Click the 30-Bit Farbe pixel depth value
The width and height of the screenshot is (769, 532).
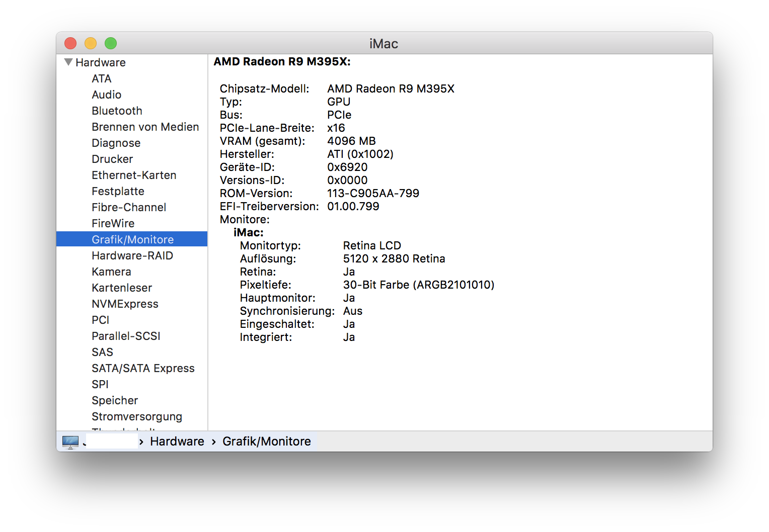(419, 285)
